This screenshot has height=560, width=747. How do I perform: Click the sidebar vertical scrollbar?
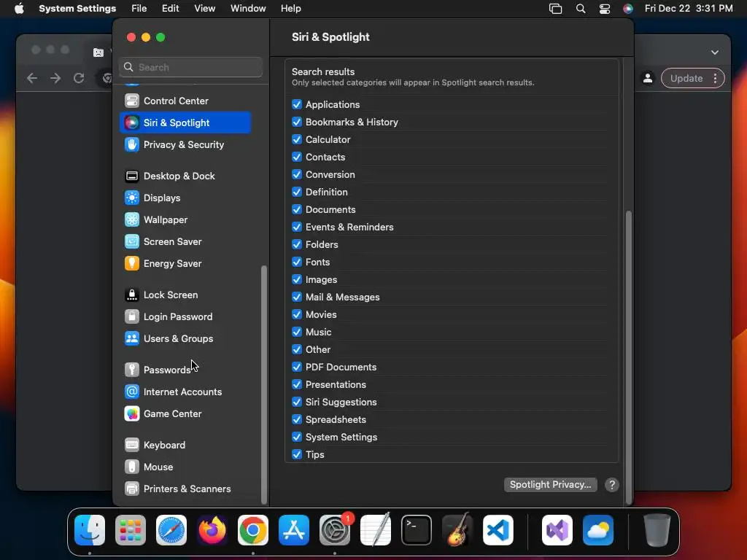264,385
